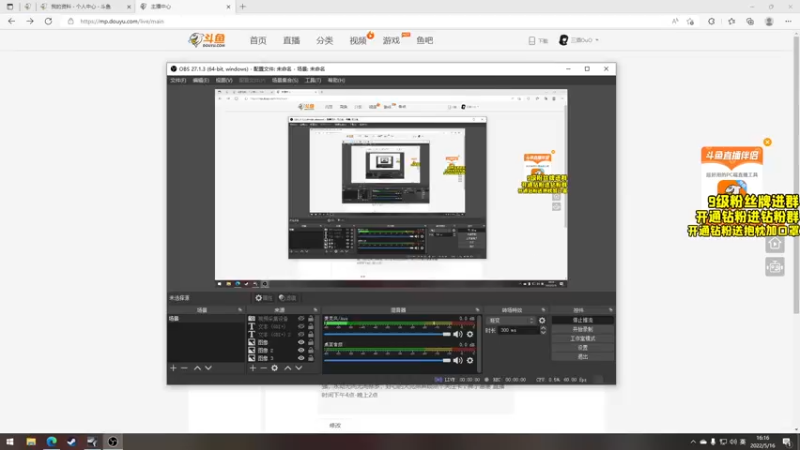
Task: Toggle lock on first image source
Action: (311, 342)
